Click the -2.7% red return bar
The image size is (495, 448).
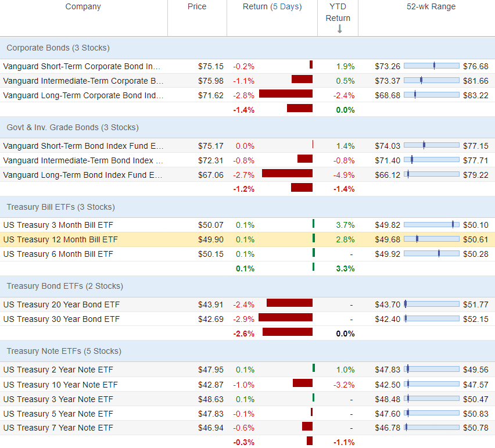click(x=287, y=173)
